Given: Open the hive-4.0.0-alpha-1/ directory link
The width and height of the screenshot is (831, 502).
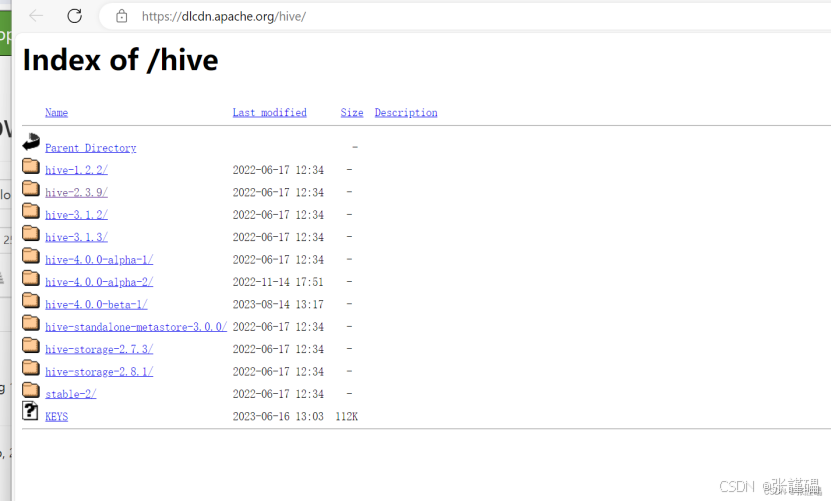Looking at the screenshot, I should (99, 260).
